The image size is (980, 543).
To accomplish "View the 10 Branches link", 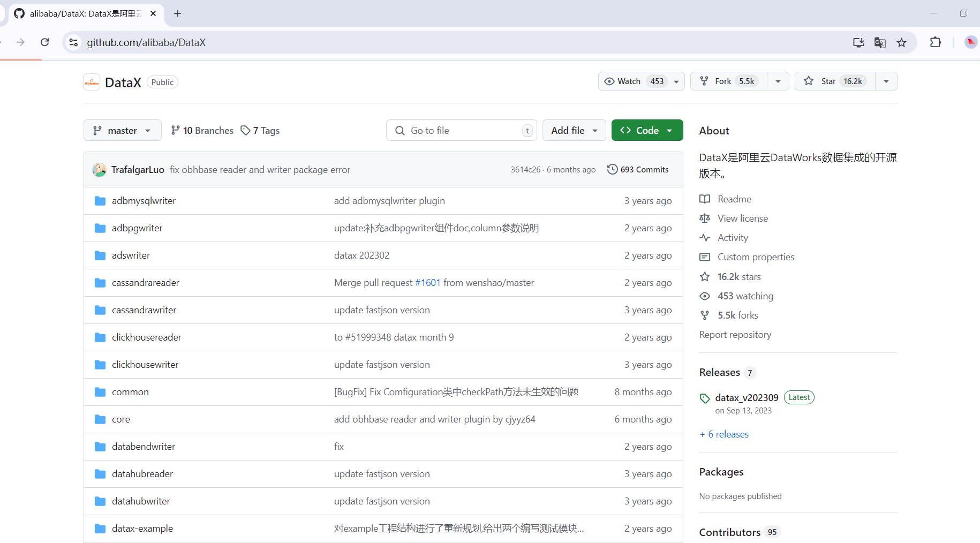I will click(202, 131).
